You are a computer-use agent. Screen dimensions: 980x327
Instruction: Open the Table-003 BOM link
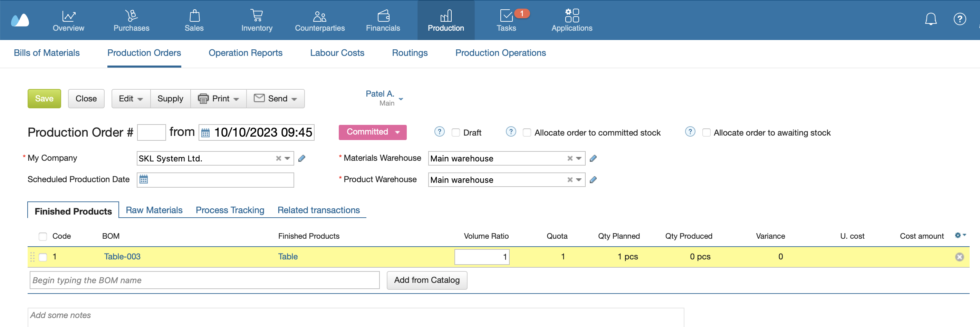(122, 257)
